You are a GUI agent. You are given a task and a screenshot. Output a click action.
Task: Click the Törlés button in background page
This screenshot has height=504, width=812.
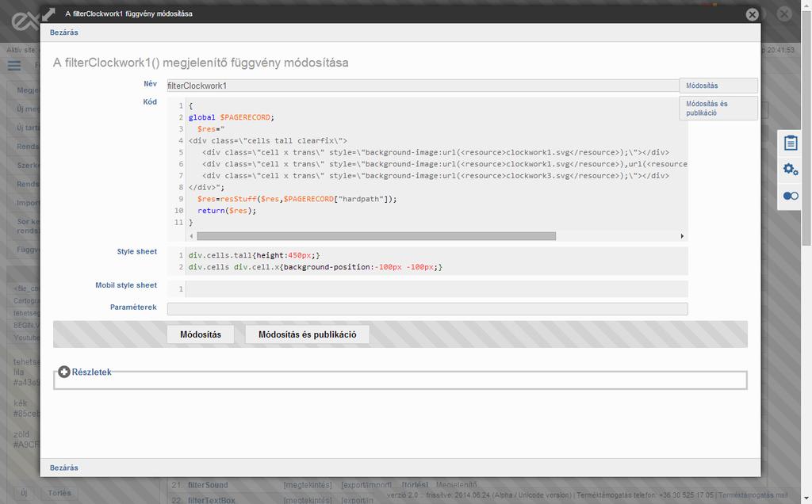pyautogui.click(x=59, y=493)
